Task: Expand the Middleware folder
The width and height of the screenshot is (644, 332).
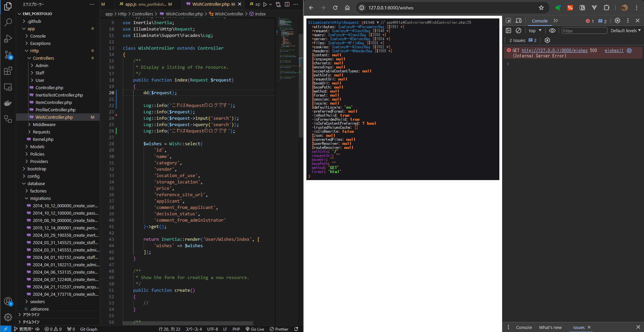Action: click(44, 124)
